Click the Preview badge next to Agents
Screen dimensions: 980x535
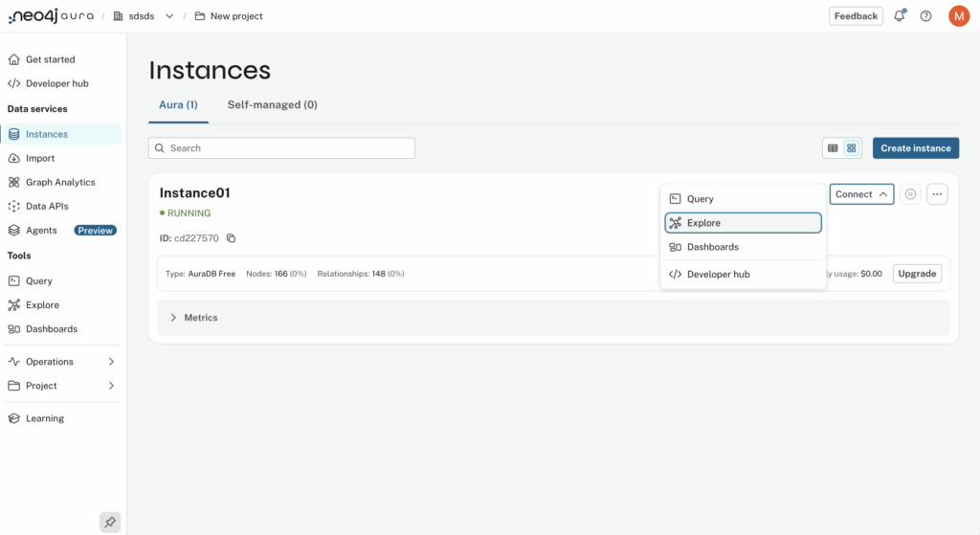pyautogui.click(x=95, y=230)
